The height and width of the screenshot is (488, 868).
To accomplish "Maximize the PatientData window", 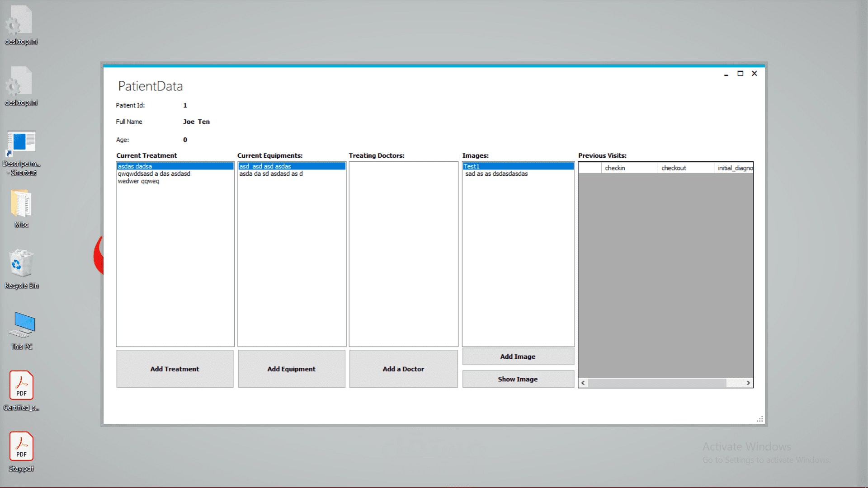I will (740, 73).
